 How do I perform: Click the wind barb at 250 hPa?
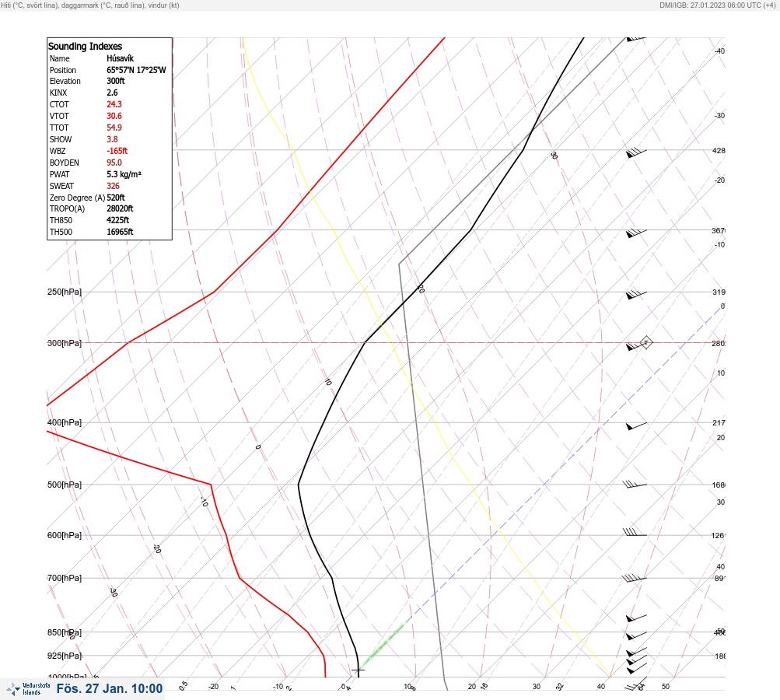636,295
